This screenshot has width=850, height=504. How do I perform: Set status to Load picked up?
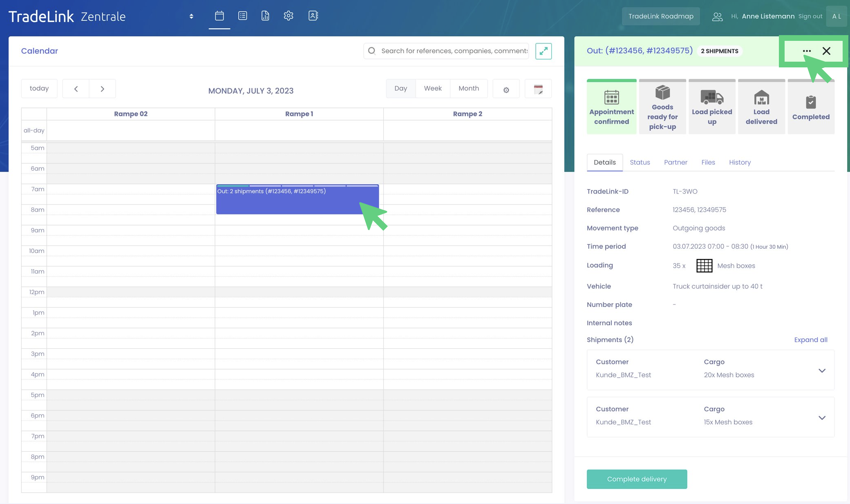click(x=712, y=107)
